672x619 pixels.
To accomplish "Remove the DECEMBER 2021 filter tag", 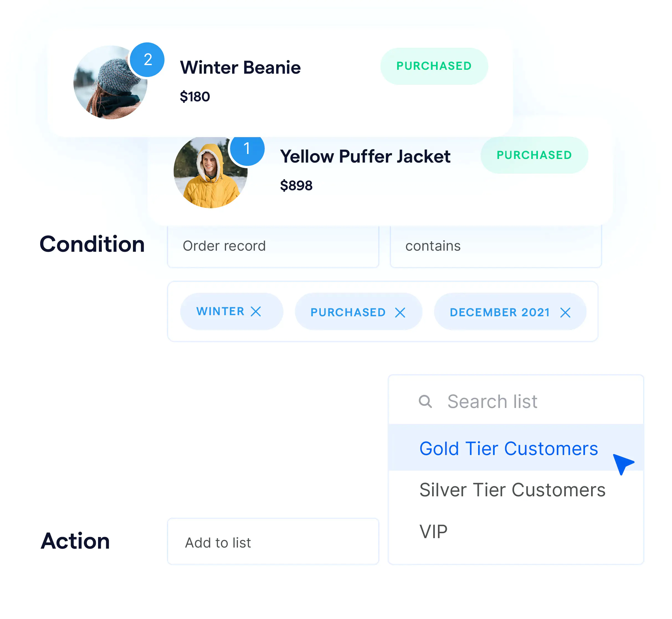I will tap(565, 311).
